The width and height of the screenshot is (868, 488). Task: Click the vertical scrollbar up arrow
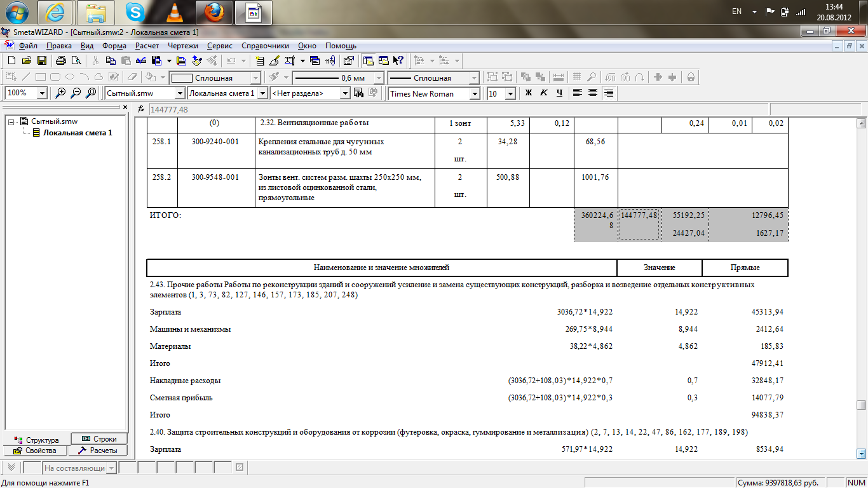click(x=862, y=123)
